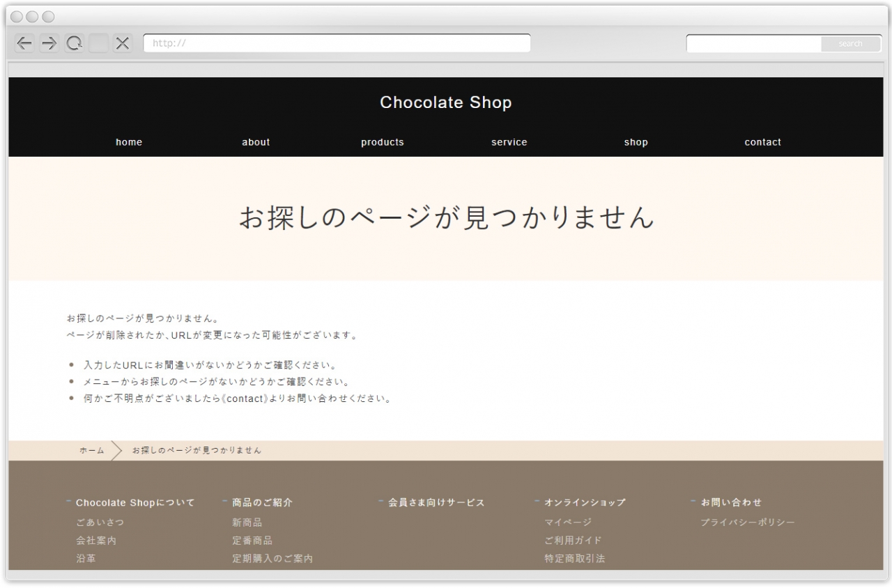892x588 pixels.
Task: Click the blank browser toolbar button
Action: [98, 43]
